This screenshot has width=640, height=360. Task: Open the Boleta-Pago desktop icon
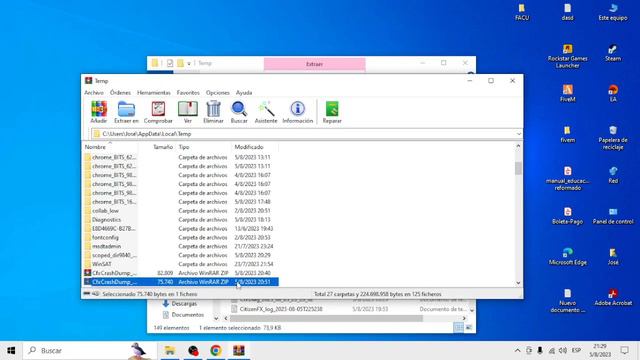click(x=567, y=216)
